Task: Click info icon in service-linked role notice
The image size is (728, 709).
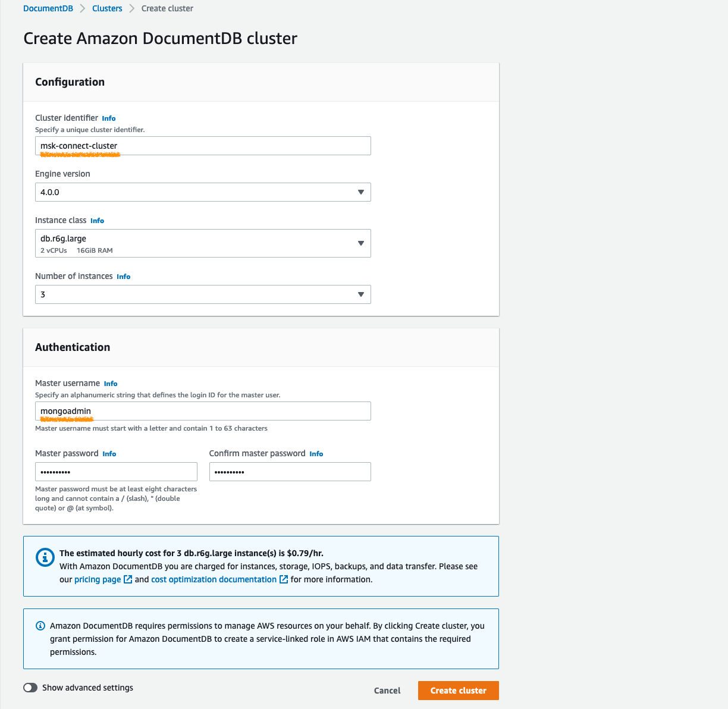Action: click(40, 626)
